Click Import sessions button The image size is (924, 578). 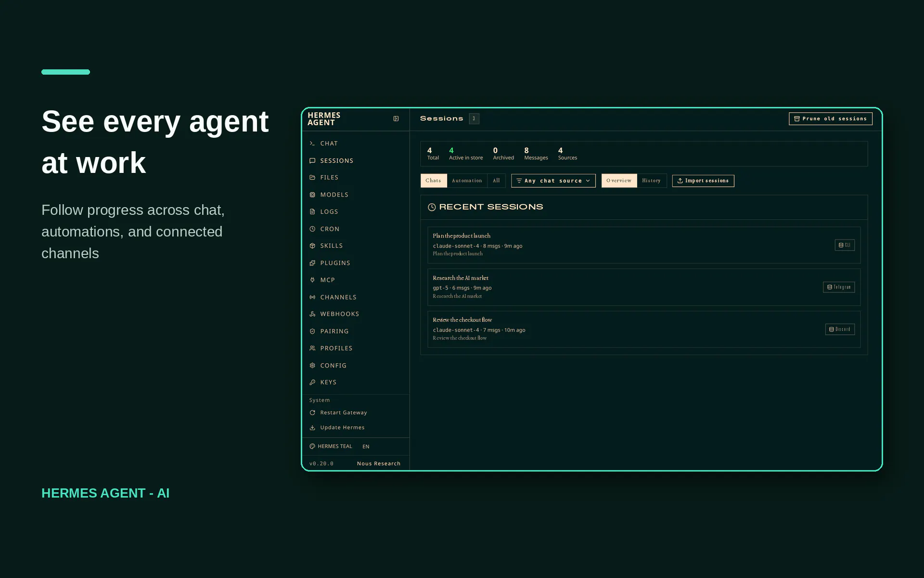tap(703, 181)
